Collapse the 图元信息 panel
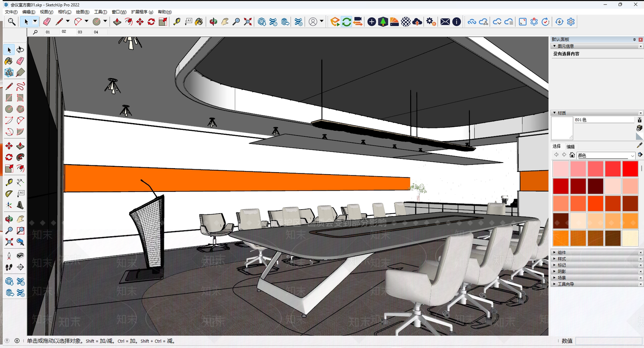The height and width of the screenshot is (348, 644). 597,46
